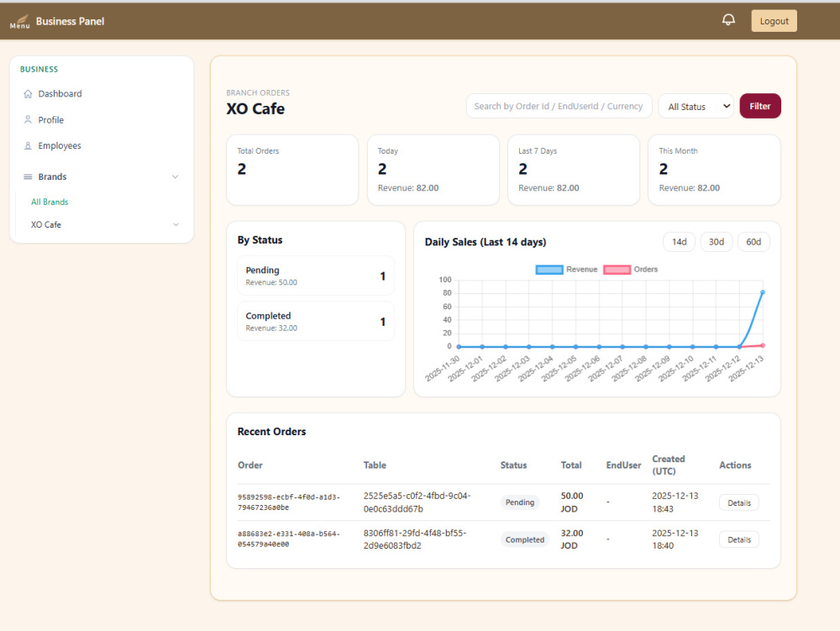Click table id starting 2525e5a5

pos(417,502)
